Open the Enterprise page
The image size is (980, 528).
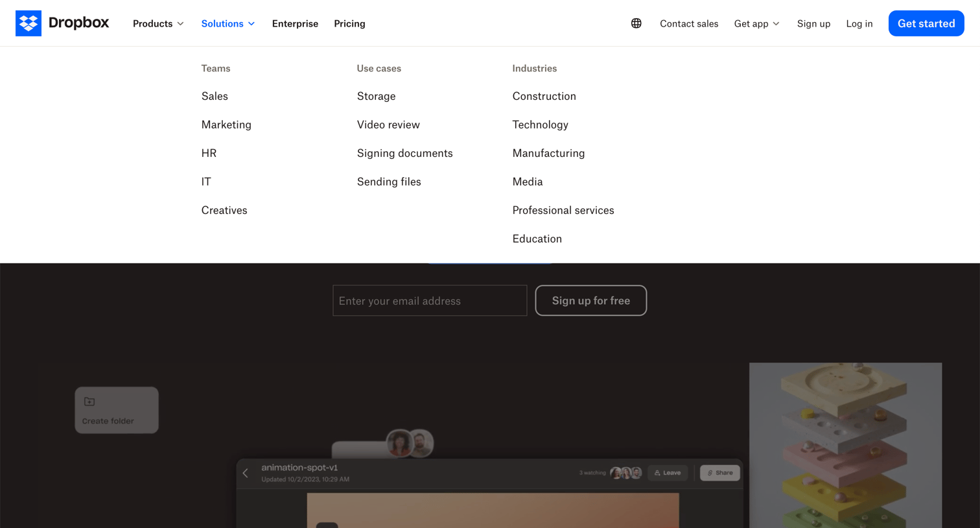[295, 23]
